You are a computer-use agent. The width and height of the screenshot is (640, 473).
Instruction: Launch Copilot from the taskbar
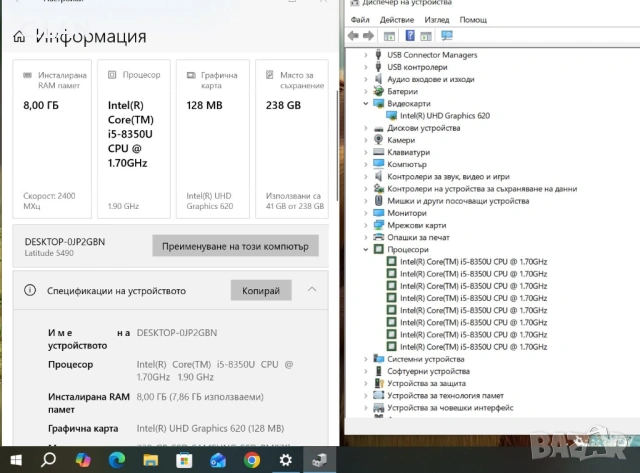pos(83,460)
